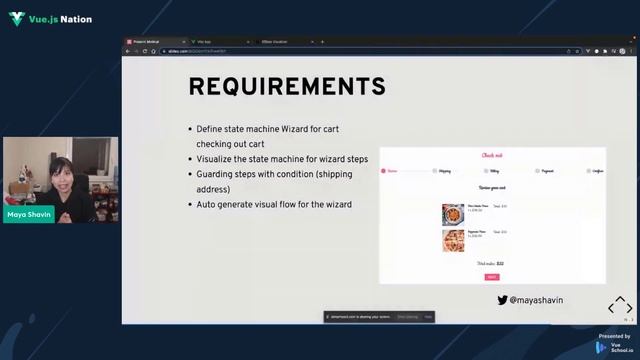Screen dimensions: 640x360
Task: Close the first browser tab
Action: [x=184, y=42]
